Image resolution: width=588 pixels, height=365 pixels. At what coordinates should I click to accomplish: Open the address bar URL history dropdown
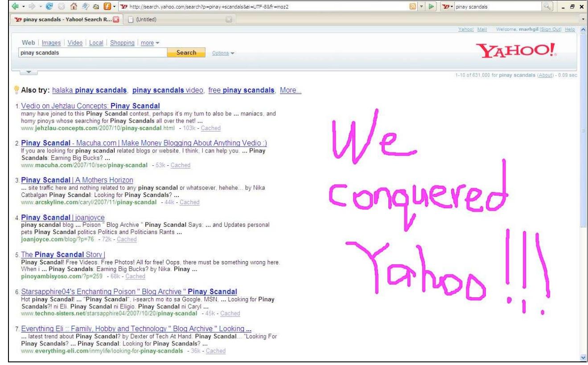(x=422, y=8)
